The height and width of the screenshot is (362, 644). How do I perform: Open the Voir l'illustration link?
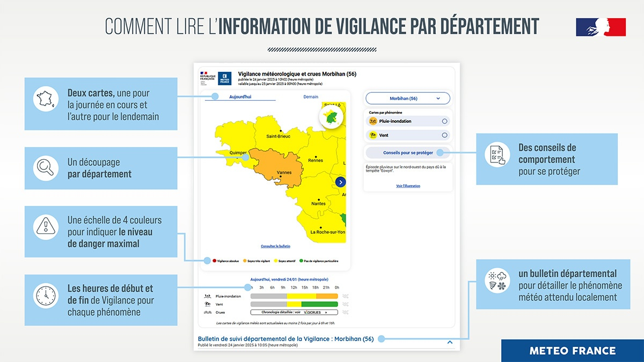(x=408, y=186)
